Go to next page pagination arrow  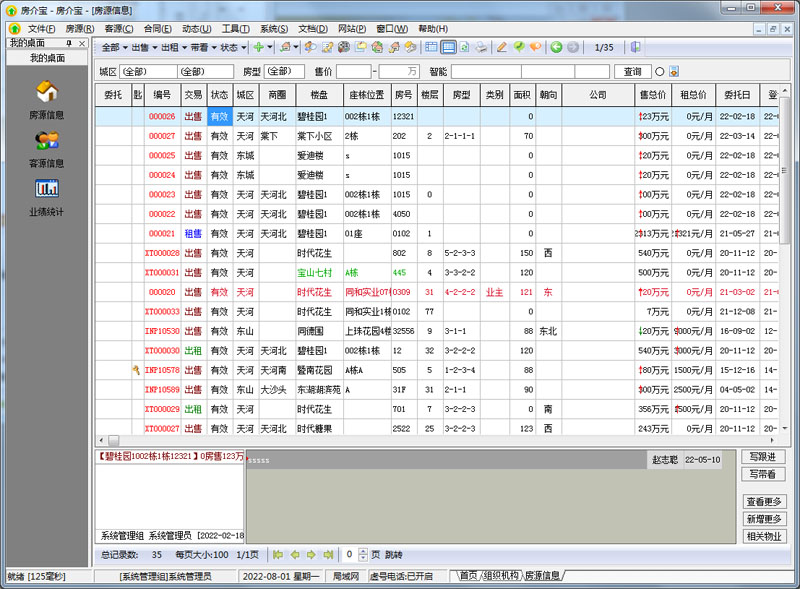point(311,554)
